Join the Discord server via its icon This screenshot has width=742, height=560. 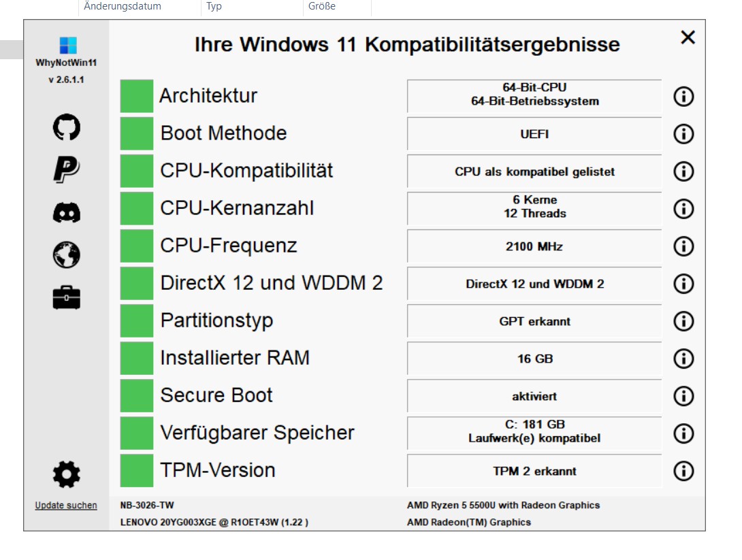66,212
